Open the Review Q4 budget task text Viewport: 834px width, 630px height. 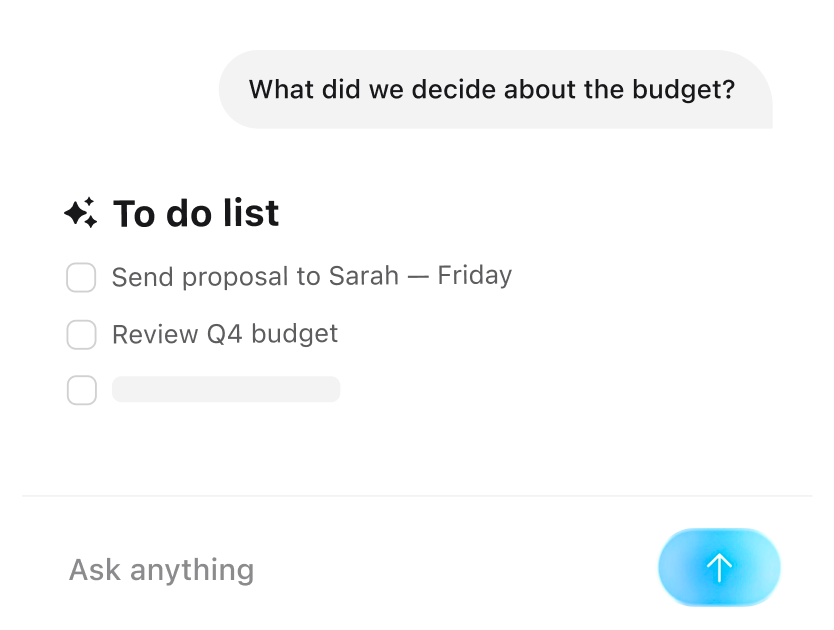click(x=225, y=334)
